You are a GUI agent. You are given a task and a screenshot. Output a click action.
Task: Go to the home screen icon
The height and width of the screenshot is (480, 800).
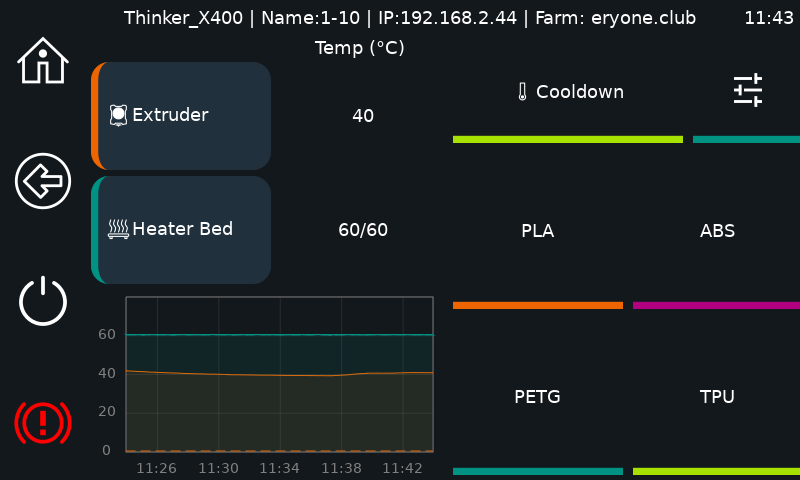pos(43,60)
